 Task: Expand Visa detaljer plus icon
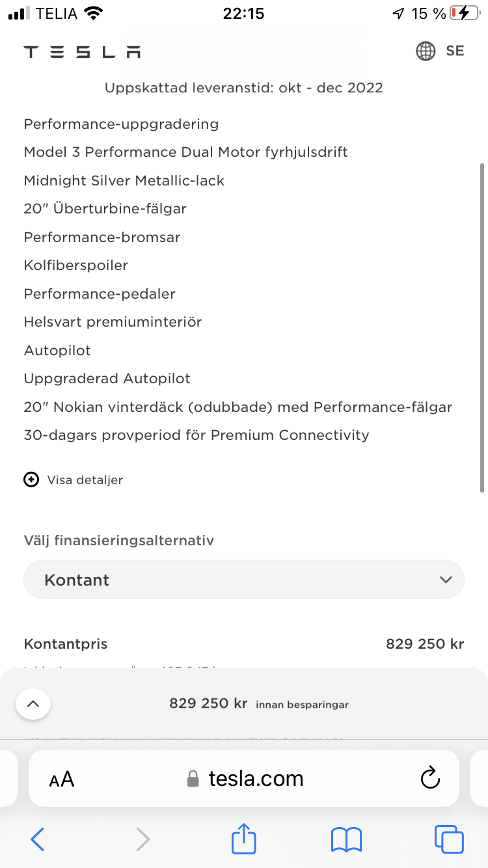click(31, 480)
